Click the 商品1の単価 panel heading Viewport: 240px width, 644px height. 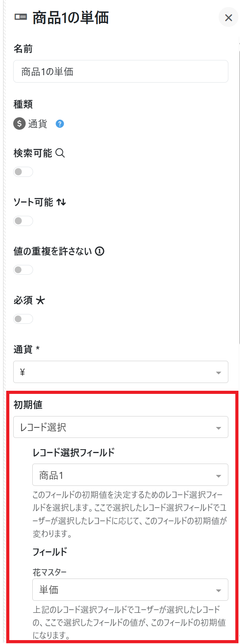coord(70,18)
